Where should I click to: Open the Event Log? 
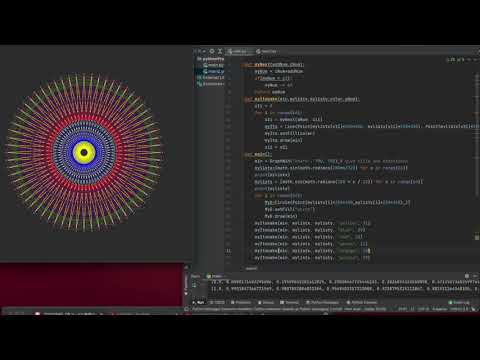pyautogui.click(x=459, y=302)
